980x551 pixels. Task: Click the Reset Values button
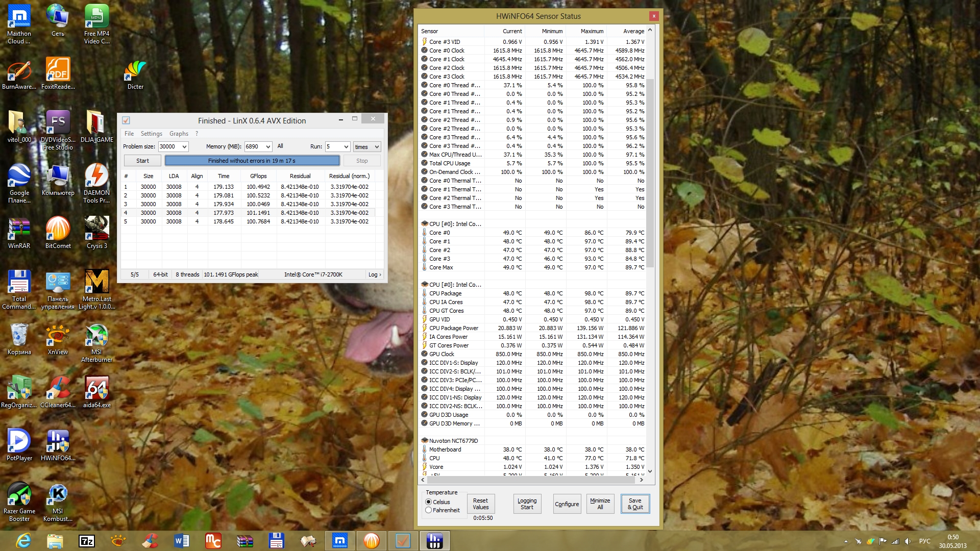point(480,504)
